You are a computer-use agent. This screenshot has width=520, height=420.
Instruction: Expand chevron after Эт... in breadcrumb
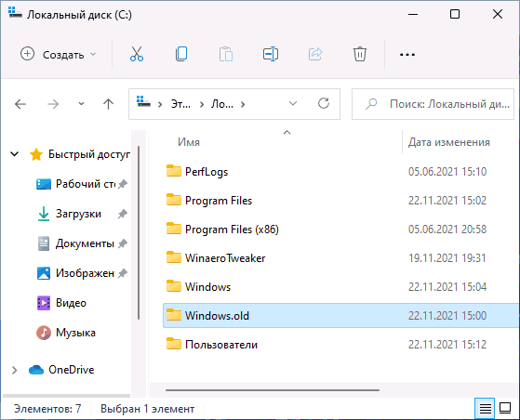201,105
